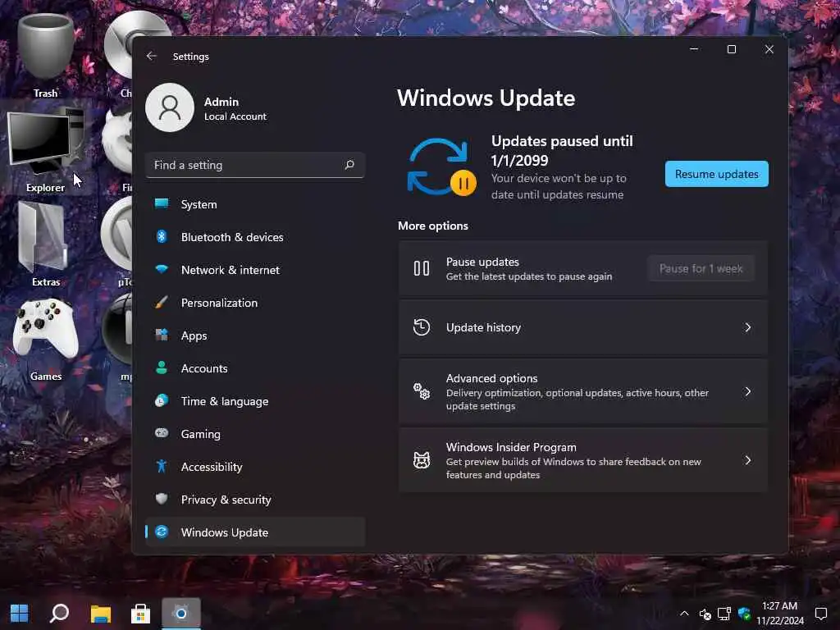Click the Pause updates label

[x=482, y=262]
